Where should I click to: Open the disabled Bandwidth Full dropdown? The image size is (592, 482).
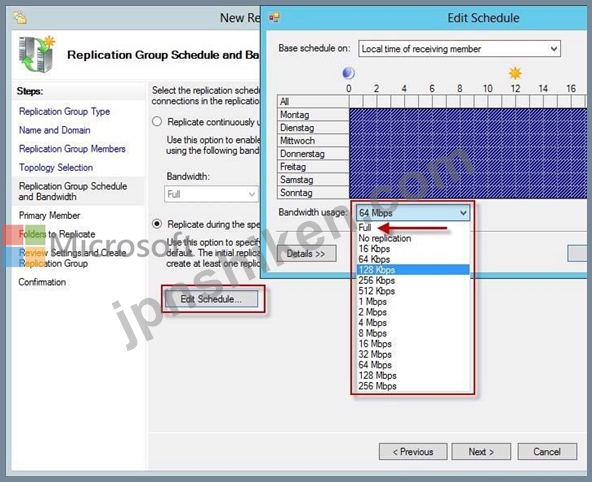[x=211, y=194]
